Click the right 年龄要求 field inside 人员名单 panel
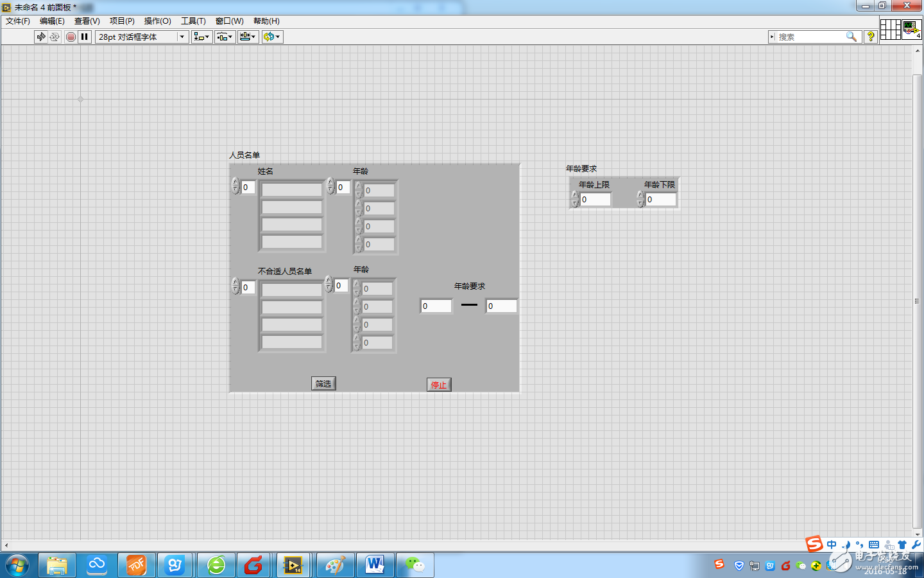Screen dimensions: 924x578 pos(502,306)
